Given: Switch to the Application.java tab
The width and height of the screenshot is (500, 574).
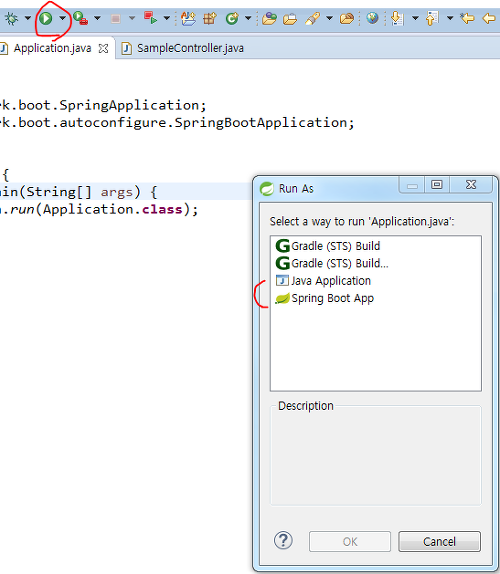Looking at the screenshot, I should click(52, 48).
